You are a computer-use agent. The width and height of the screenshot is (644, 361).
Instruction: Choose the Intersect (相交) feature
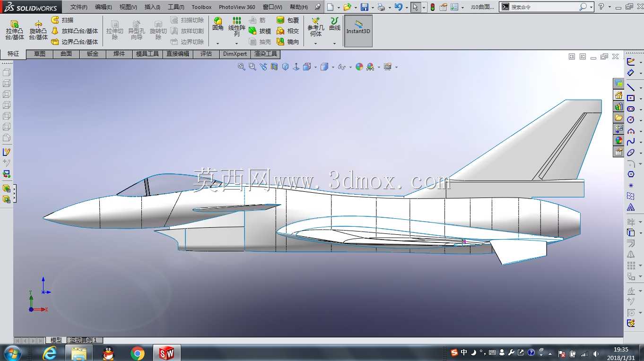click(x=288, y=31)
